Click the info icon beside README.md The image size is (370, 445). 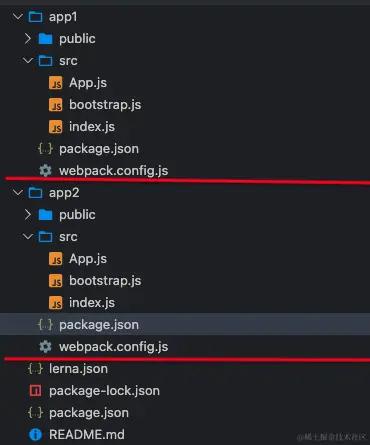[35, 434]
